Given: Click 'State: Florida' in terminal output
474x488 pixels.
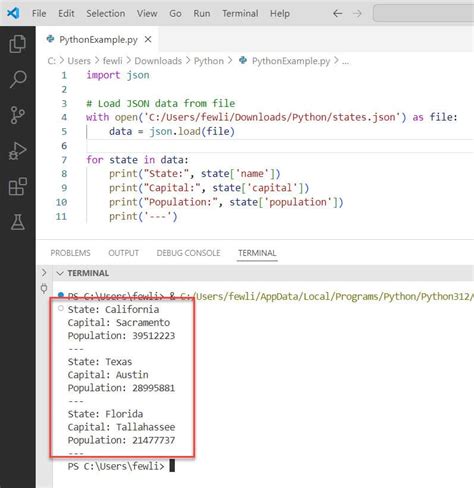Looking at the screenshot, I should pyautogui.click(x=105, y=414).
